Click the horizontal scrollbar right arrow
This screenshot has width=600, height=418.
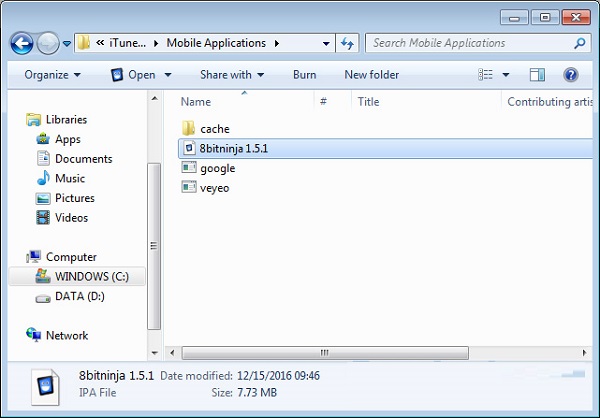tap(584, 353)
